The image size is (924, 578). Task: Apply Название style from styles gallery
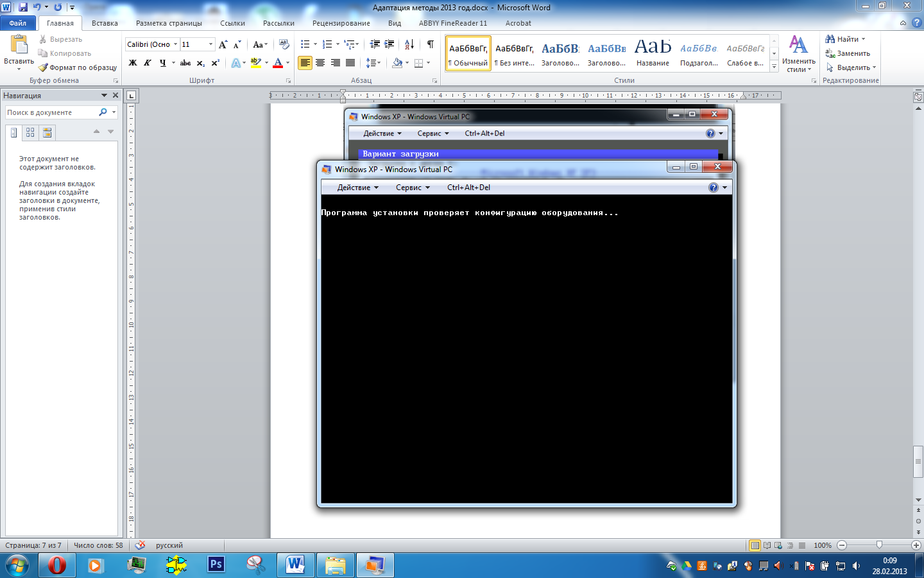pos(653,53)
